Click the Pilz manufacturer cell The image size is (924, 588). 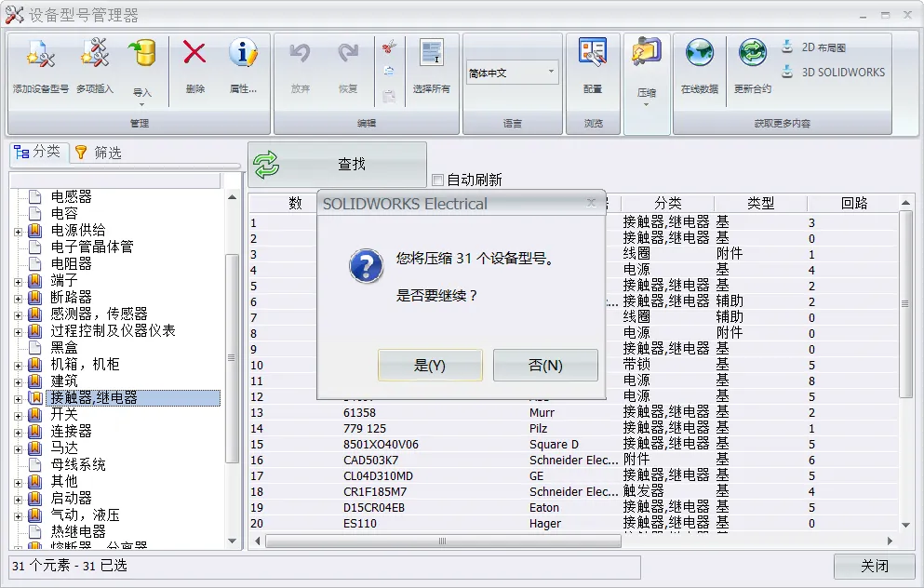coord(539,428)
